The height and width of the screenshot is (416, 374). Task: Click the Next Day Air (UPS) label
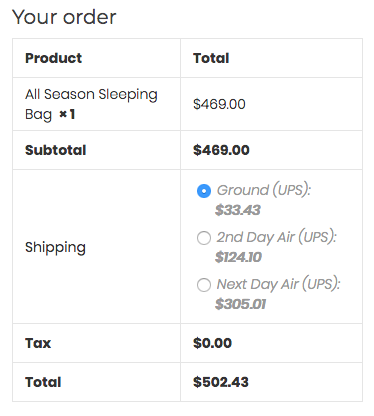(278, 284)
